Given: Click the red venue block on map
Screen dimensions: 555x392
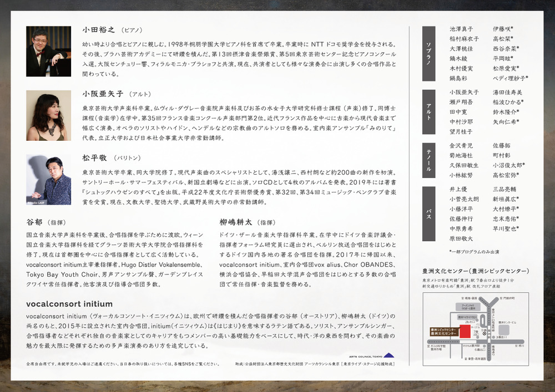Looking at the screenshot, I should pos(466,332).
